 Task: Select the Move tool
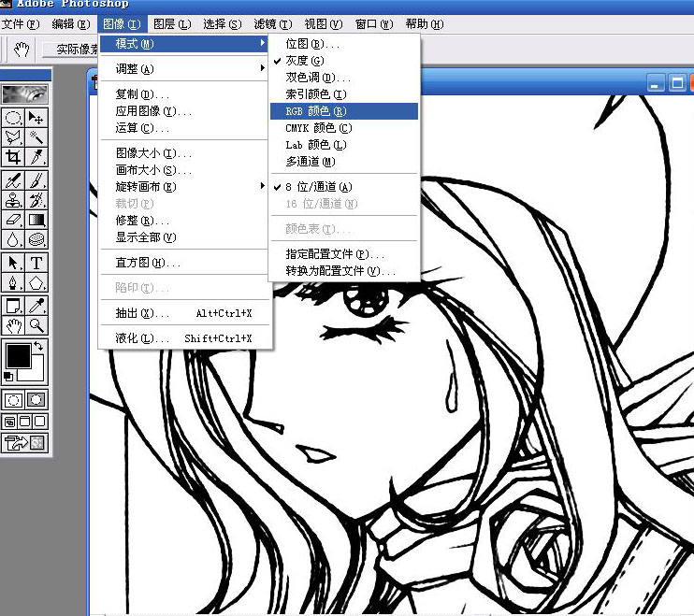click(x=36, y=118)
